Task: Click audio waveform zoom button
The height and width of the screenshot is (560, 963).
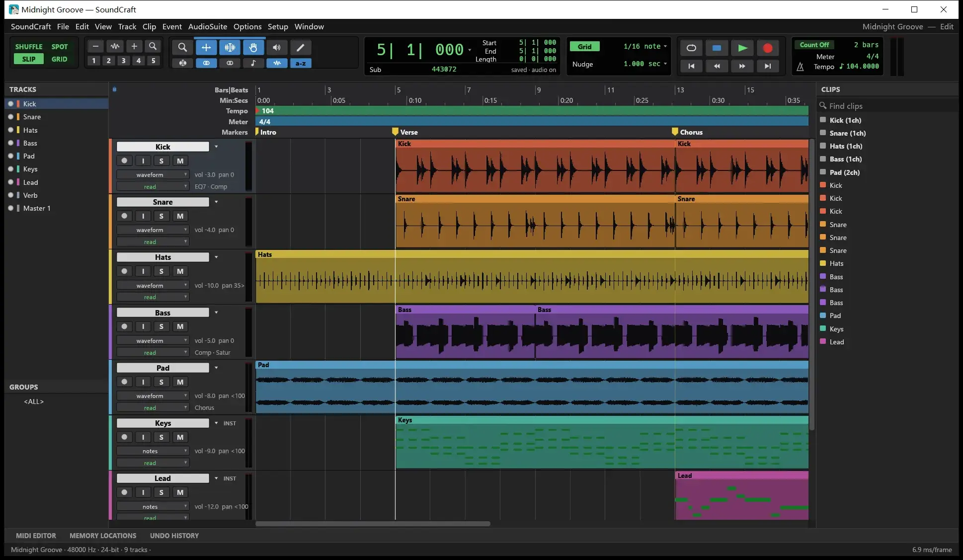Action: click(x=115, y=46)
